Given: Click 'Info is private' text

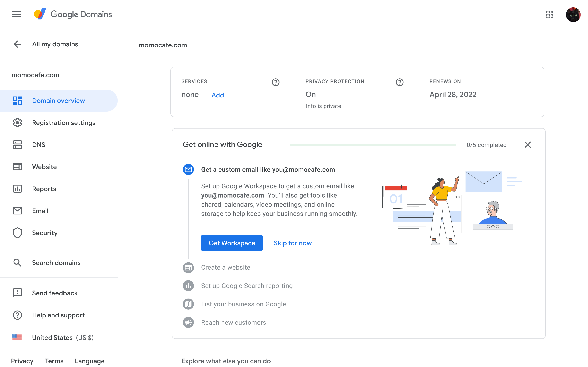Looking at the screenshot, I should tap(323, 106).
